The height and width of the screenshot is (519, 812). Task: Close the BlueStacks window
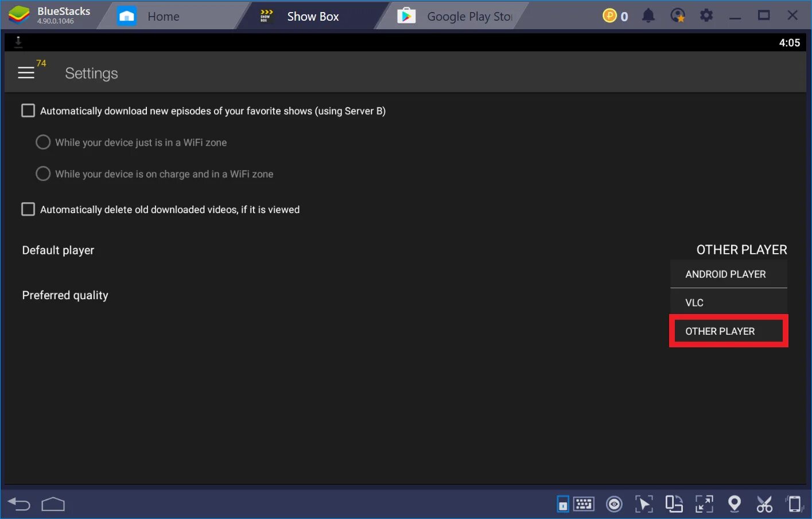click(792, 16)
